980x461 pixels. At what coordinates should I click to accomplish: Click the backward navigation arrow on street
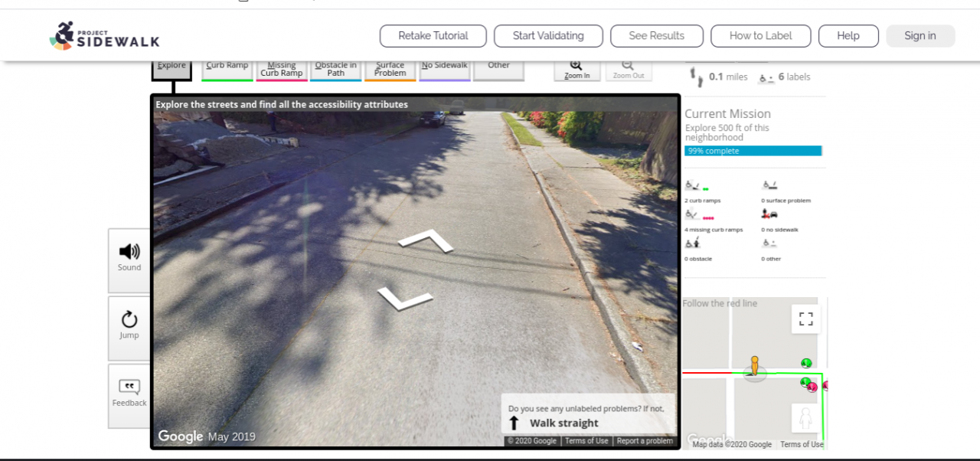[405, 297]
